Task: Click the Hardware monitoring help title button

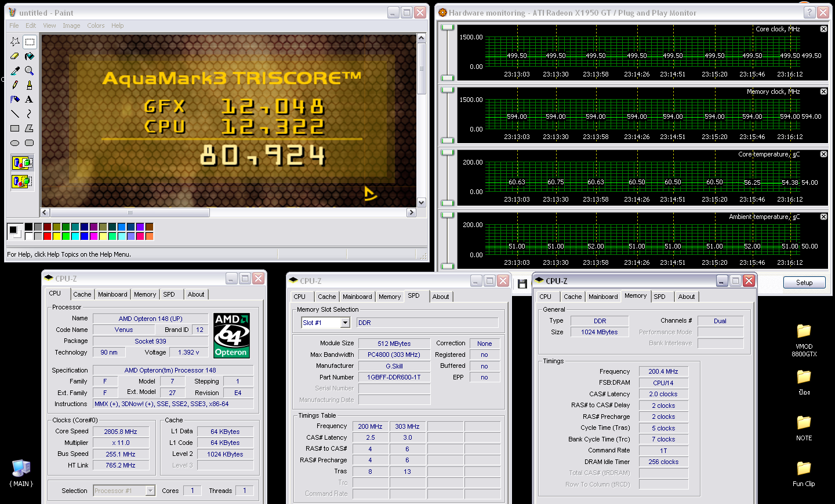Action: pyautogui.click(x=809, y=12)
